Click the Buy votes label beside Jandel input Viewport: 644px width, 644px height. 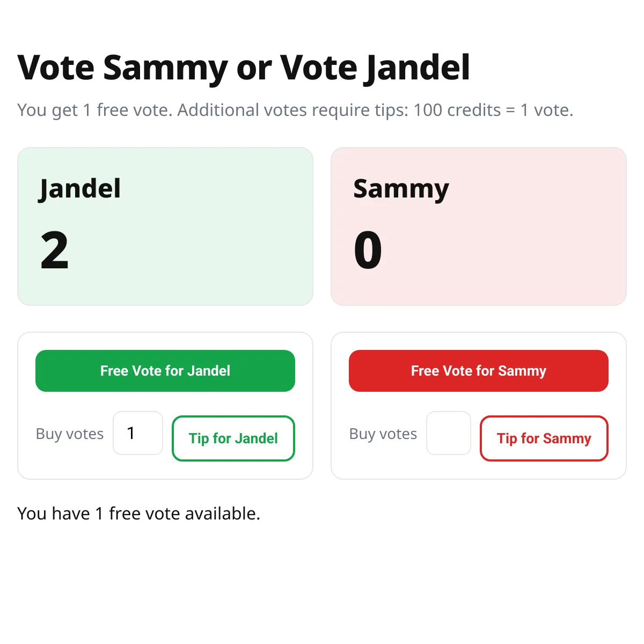coord(70,434)
